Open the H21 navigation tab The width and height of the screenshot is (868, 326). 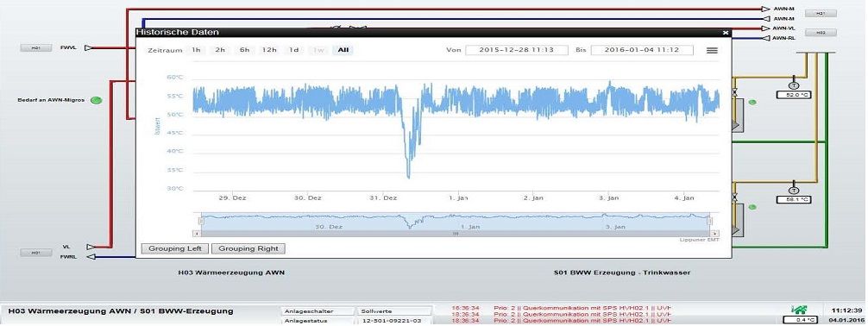[821, 13]
